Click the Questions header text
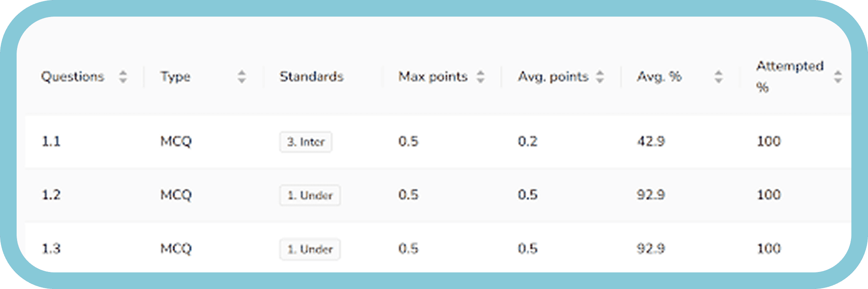The image size is (868, 289). click(73, 76)
